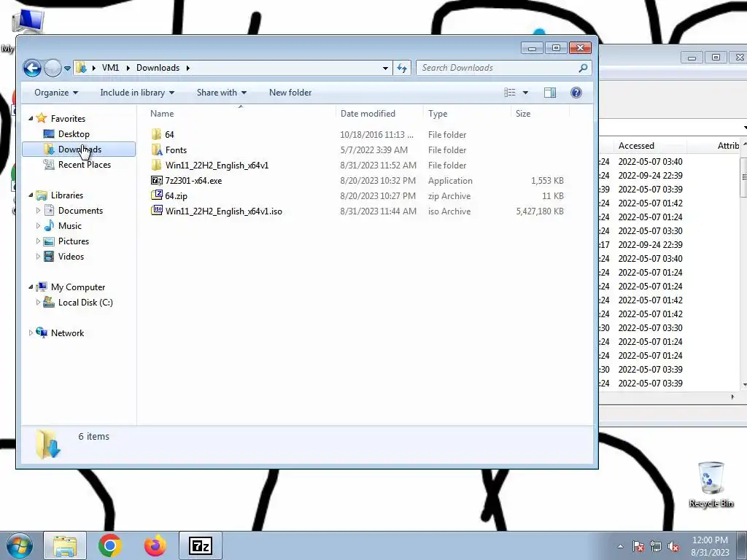Screen dimensions: 747x560
Task: Select Desktop under Favorites
Action: coord(74,134)
